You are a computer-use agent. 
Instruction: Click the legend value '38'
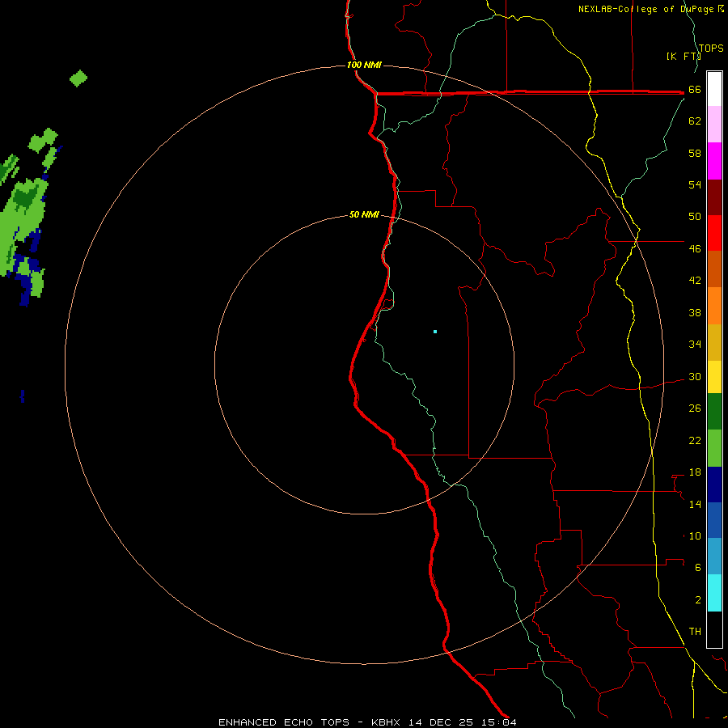click(695, 312)
